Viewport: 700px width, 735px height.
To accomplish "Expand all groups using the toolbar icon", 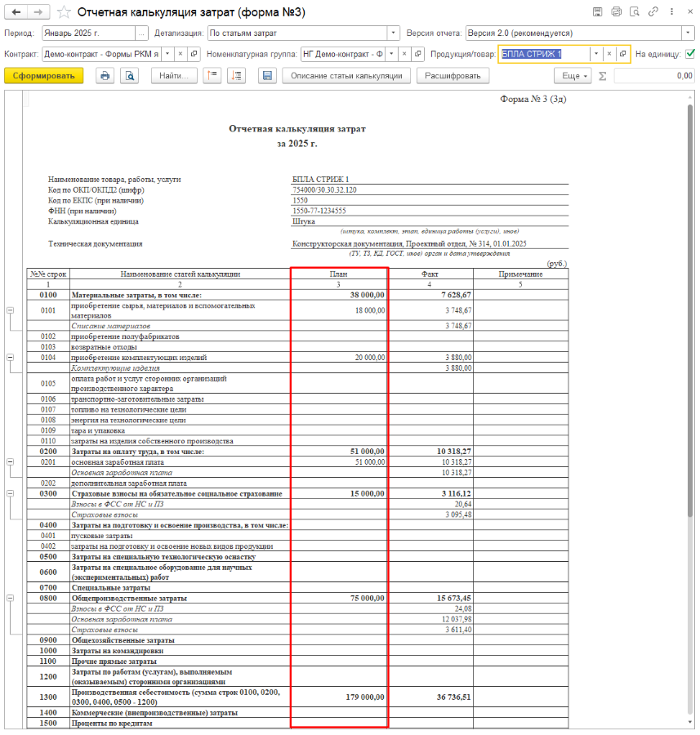I will 236,76.
